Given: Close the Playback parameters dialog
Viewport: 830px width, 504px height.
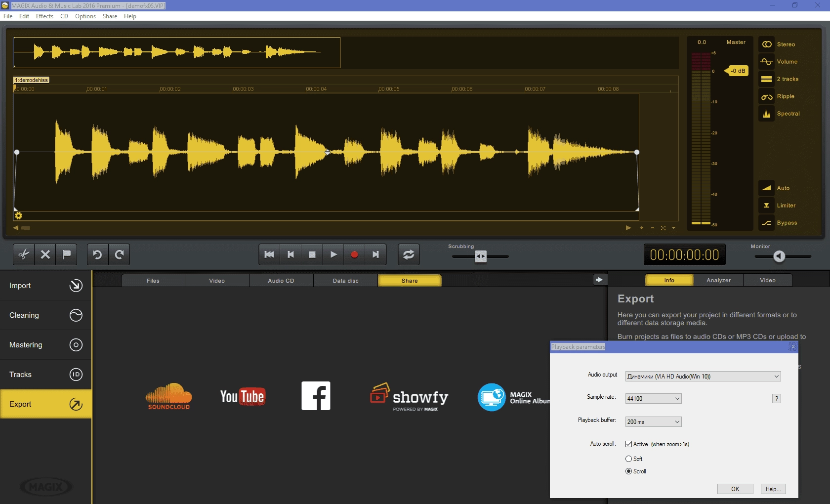Looking at the screenshot, I should [793, 347].
